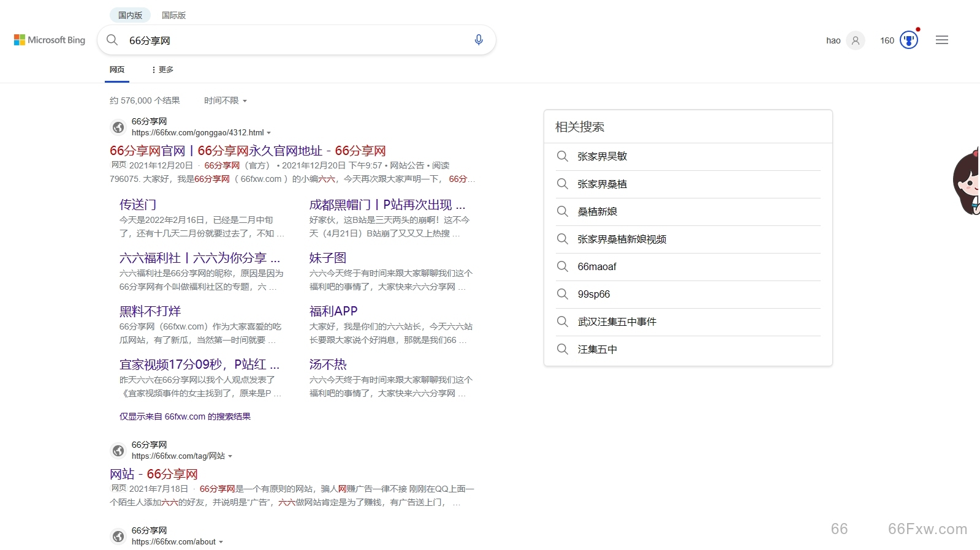This screenshot has height=550, width=980.
Task: Activate voice search microphone icon
Action: point(479,40)
